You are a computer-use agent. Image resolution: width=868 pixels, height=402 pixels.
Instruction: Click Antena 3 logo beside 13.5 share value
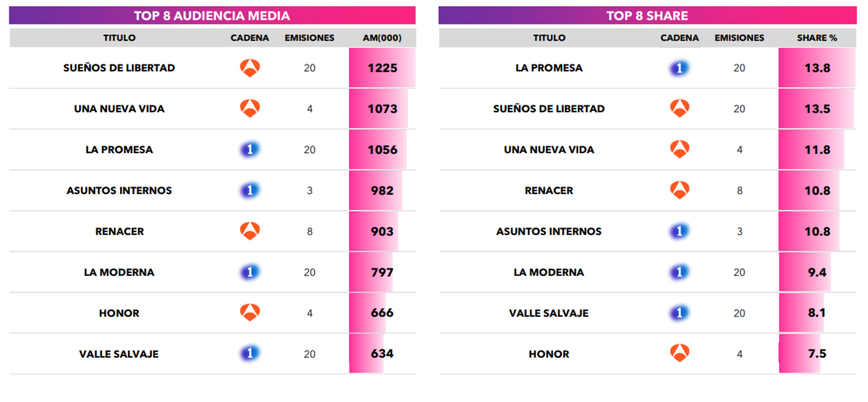click(679, 108)
